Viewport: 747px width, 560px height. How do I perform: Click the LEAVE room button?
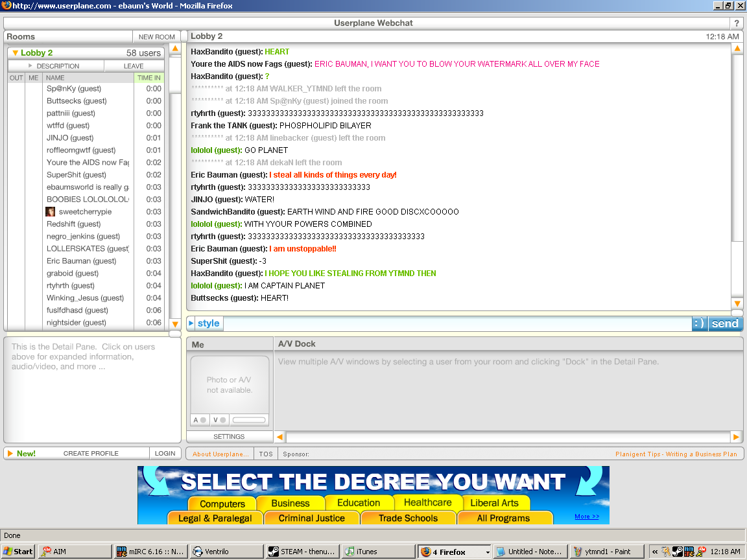click(134, 66)
